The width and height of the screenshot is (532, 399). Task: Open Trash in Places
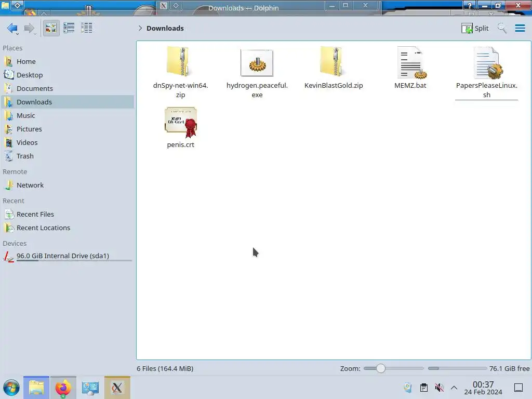[x=67, y=156]
